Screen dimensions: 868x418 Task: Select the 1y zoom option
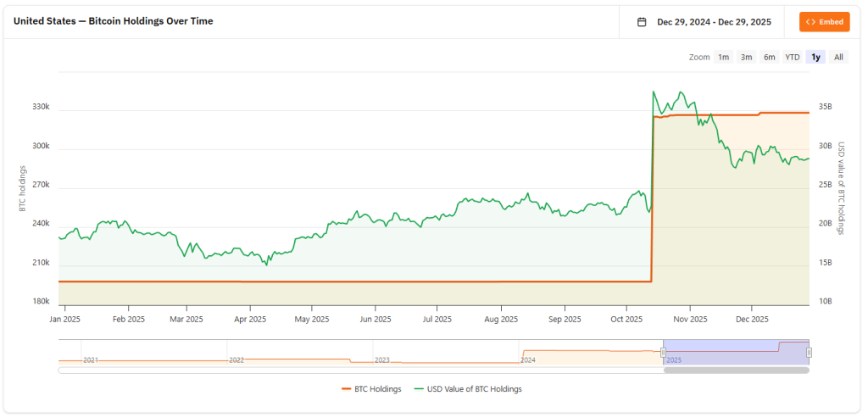pos(815,57)
